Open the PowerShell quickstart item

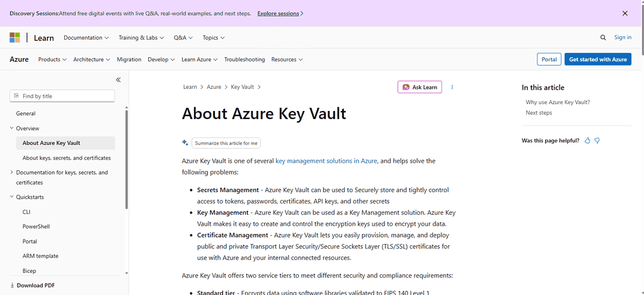(36, 226)
